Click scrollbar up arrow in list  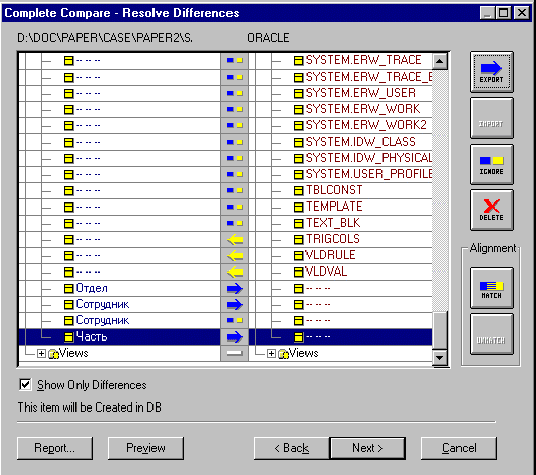(x=440, y=62)
